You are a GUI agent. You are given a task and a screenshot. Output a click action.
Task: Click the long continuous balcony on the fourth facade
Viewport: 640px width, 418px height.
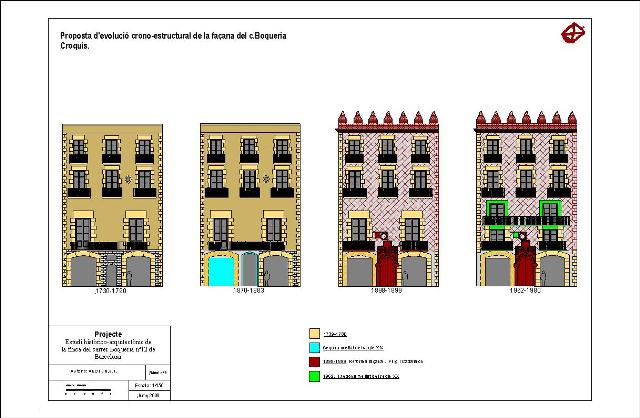coord(525,221)
